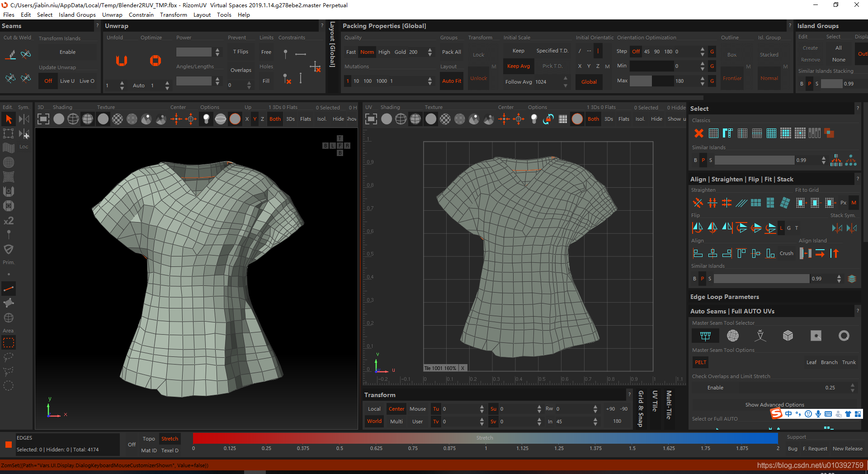The width and height of the screenshot is (868, 474).
Task: Select the arrow pointer tool in left toolbar
Action: pos(9,119)
